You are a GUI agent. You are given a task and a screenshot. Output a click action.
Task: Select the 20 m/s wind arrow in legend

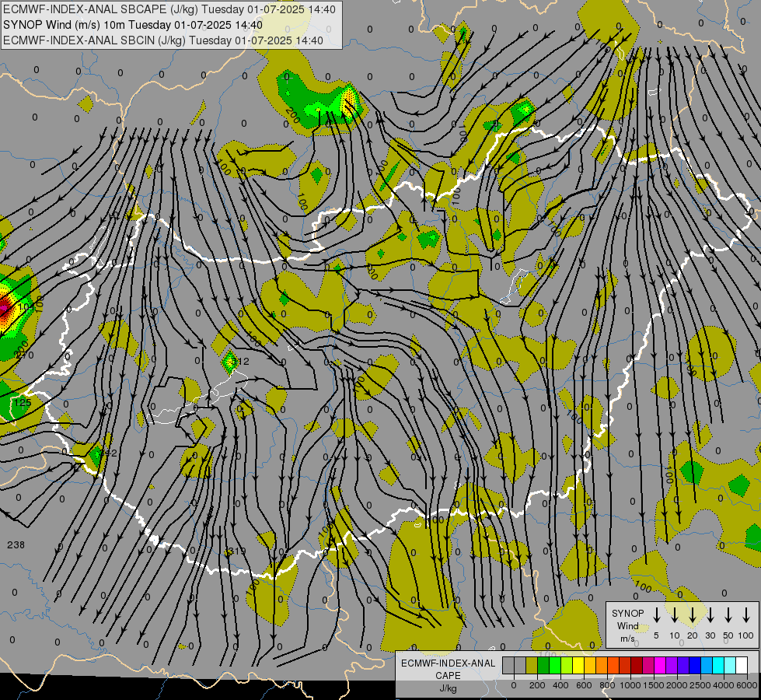[x=693, y=615]
